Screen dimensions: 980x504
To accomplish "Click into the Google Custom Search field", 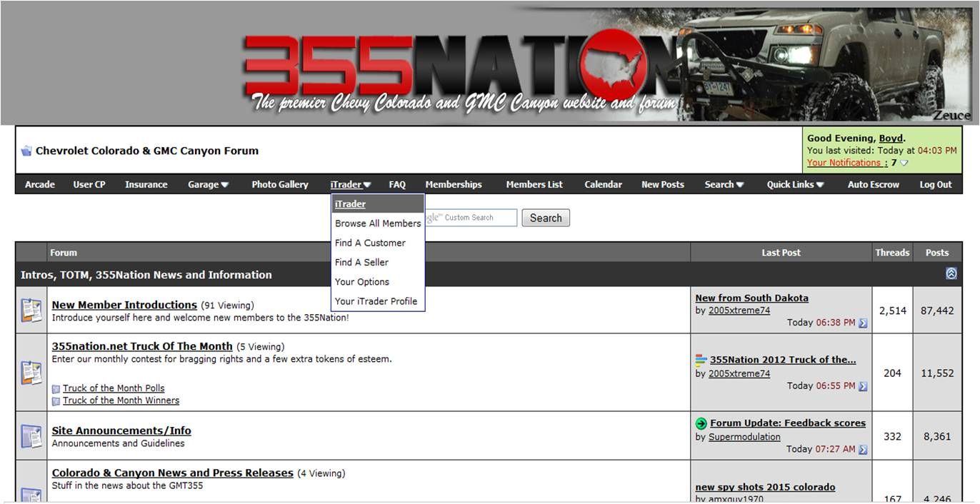I will (471, 218).
